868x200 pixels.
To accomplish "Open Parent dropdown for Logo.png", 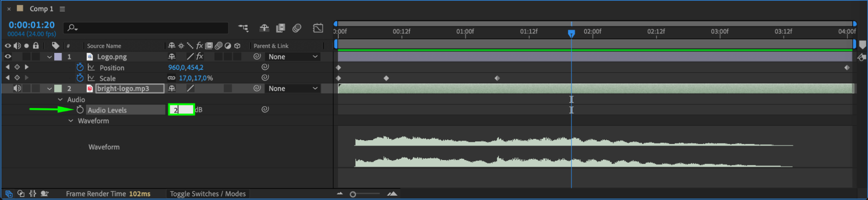I will coord(293,57).
